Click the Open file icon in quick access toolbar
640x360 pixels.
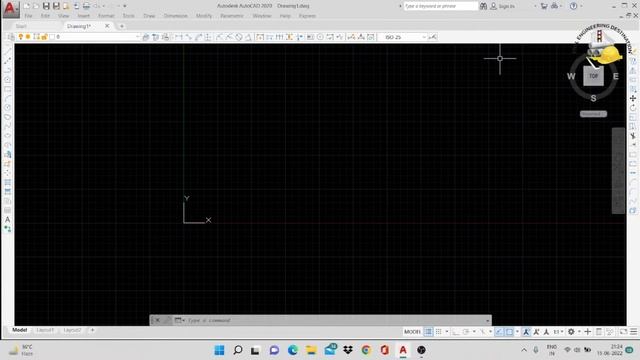[x=36, y=6]
